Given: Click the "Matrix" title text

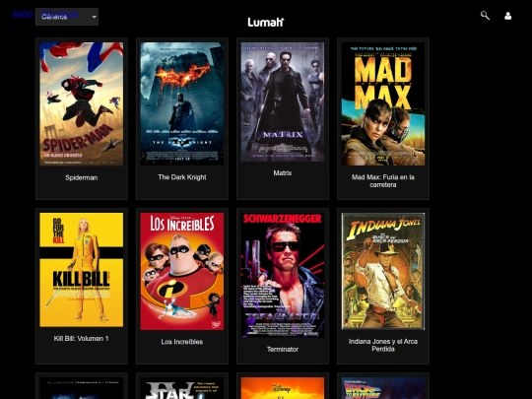Looking at the screenshot, I should (x=283, y=173).
